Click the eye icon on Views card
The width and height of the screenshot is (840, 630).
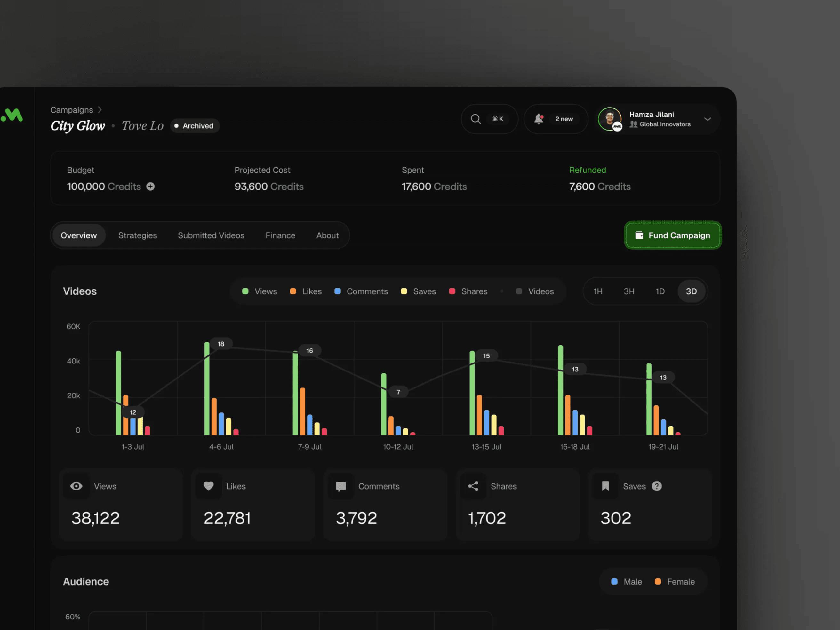(x=76, y=486)
